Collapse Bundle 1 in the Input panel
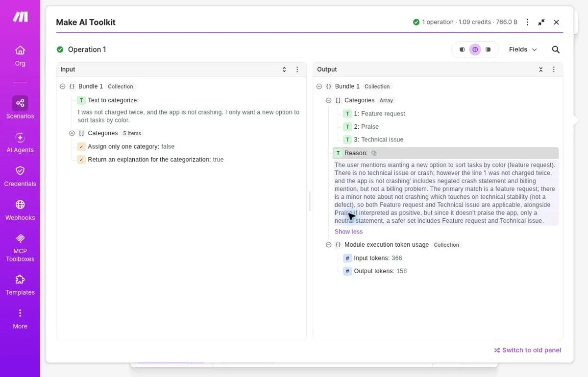 (x=63, y=86)
